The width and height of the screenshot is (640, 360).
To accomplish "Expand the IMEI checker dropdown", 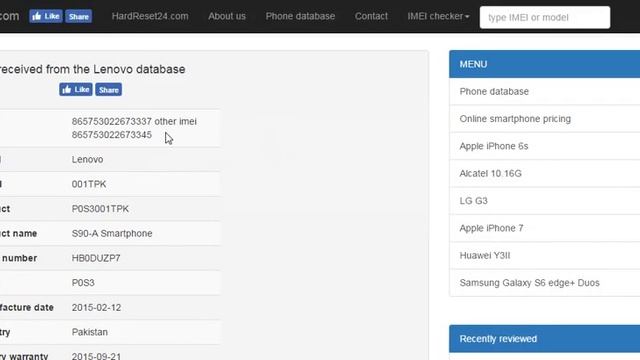I will click(438, 16).
